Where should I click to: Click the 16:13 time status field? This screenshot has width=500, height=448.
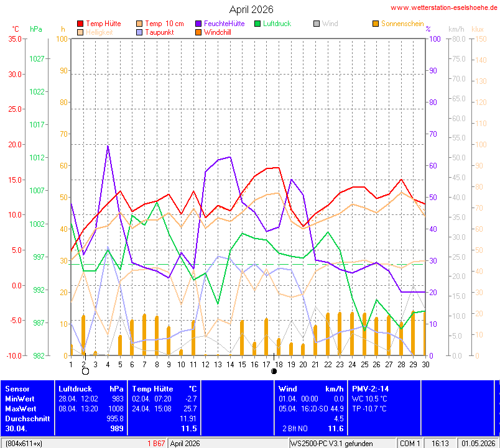pyautogui.click(x=440, y=444)
